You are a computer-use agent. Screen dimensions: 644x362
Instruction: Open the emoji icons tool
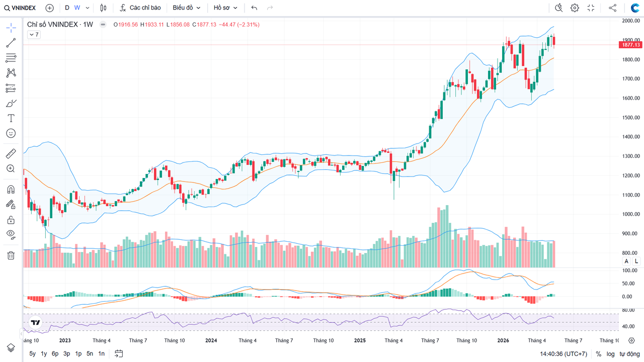tap(11, 133)
